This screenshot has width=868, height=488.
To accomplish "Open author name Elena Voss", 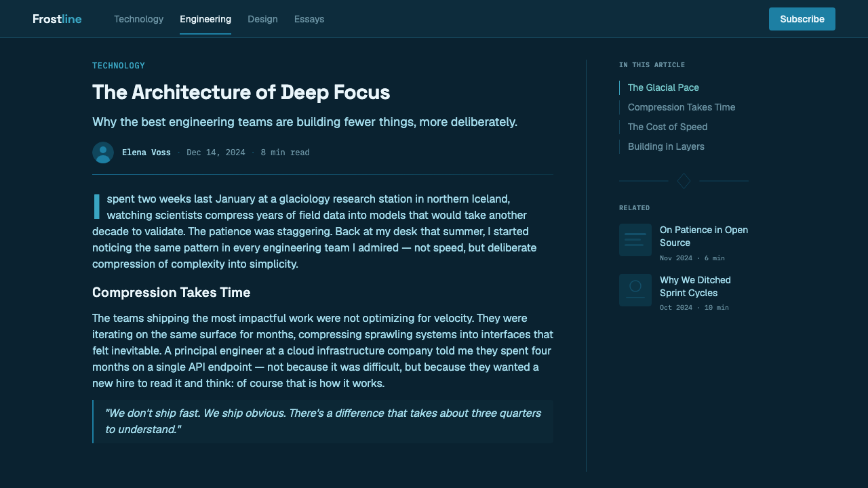I will point(146,152).
